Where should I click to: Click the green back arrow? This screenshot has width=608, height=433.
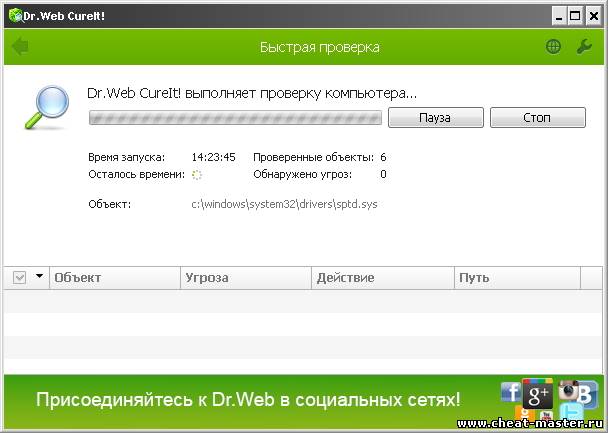click(19, 47)
